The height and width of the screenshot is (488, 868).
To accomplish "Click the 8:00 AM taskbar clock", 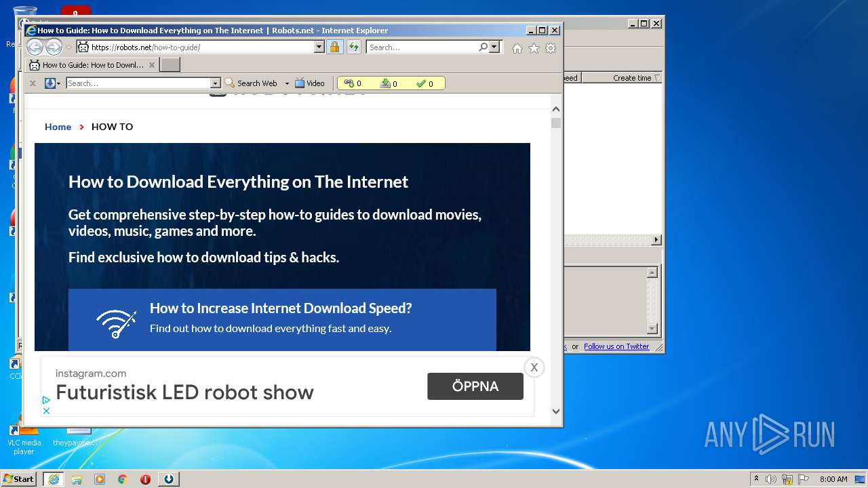I will click(x=833, y=479).
